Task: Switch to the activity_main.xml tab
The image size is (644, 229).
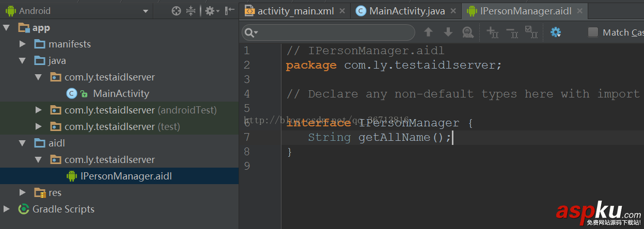Action: coord(295,11)
